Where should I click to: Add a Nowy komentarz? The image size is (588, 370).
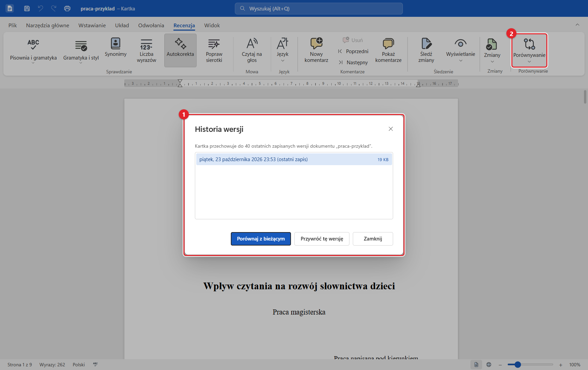pos(317,50)
